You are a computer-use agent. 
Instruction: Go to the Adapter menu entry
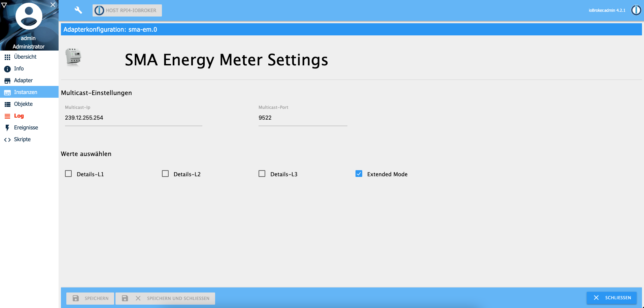point(29,80)
